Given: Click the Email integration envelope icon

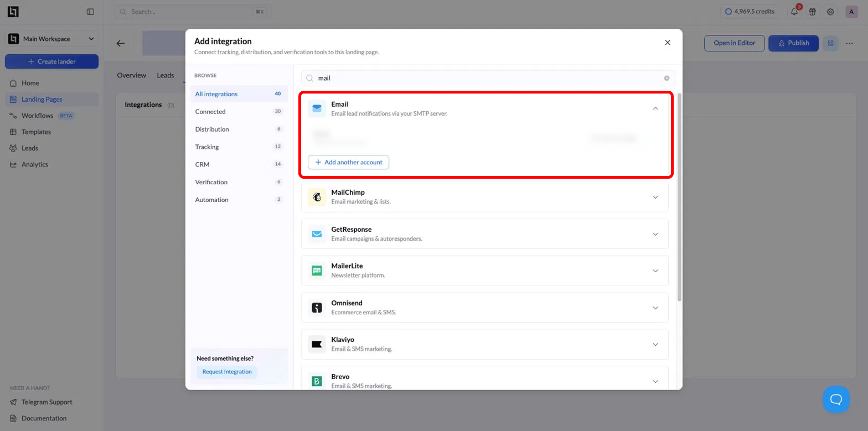Looking at the screenshot, I should point(317,108).
